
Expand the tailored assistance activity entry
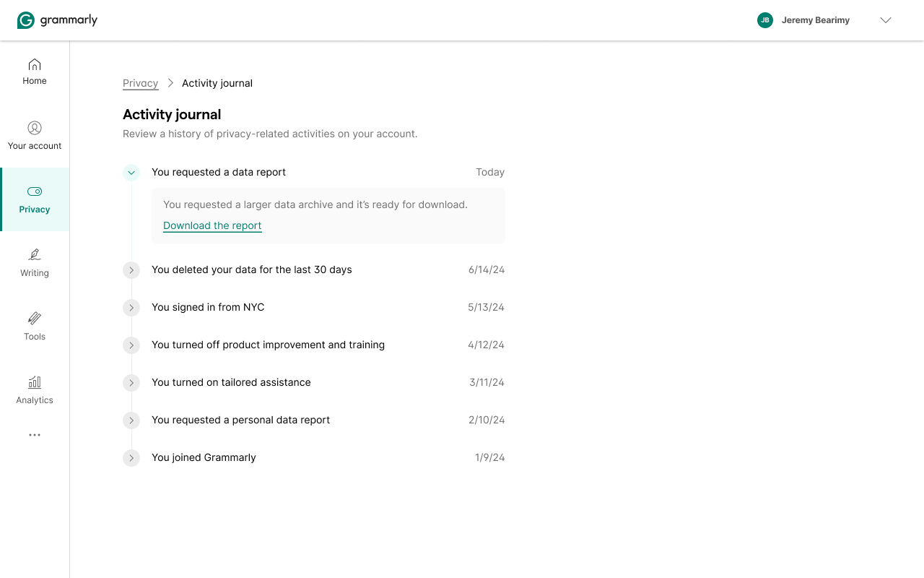131,383
